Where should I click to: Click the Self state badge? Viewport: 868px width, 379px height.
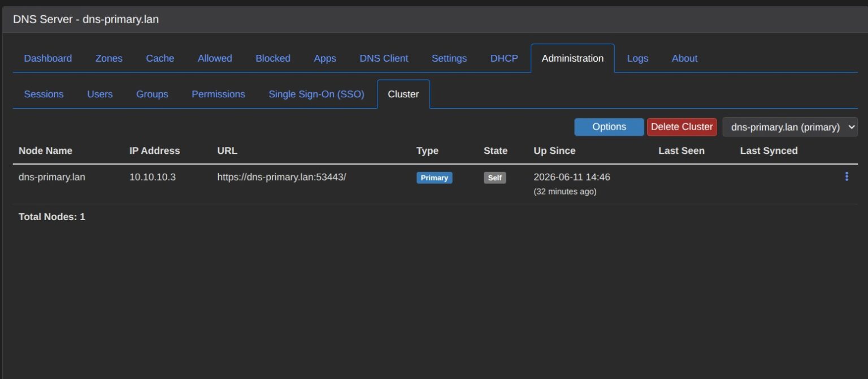494,178
